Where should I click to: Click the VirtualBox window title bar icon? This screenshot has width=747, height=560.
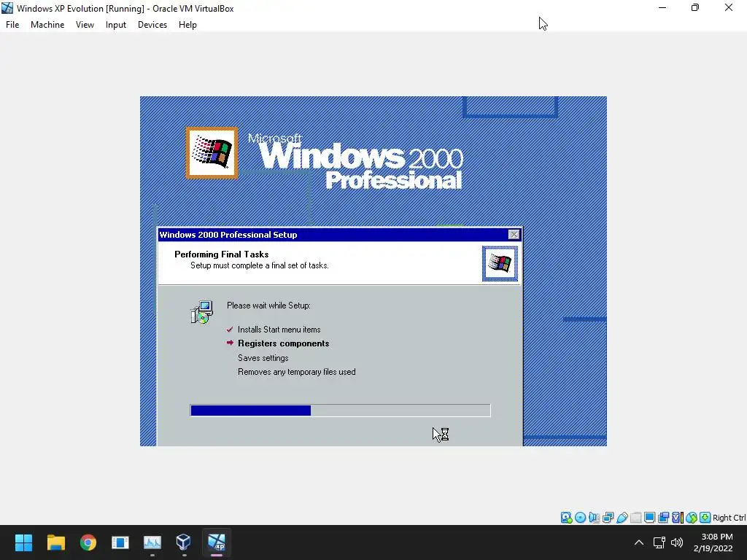[x=7, y=8]
